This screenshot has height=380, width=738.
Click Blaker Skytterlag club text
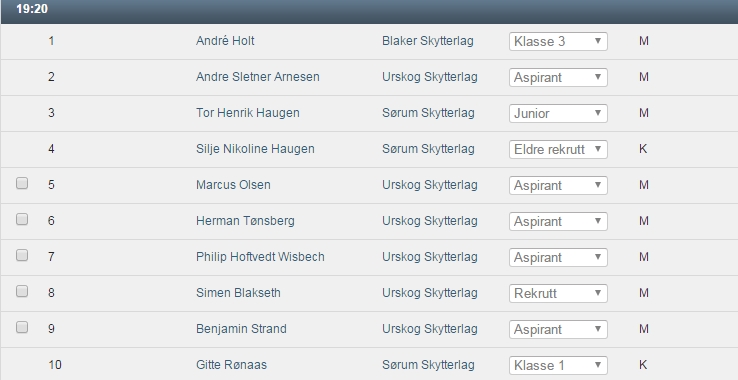428,41
